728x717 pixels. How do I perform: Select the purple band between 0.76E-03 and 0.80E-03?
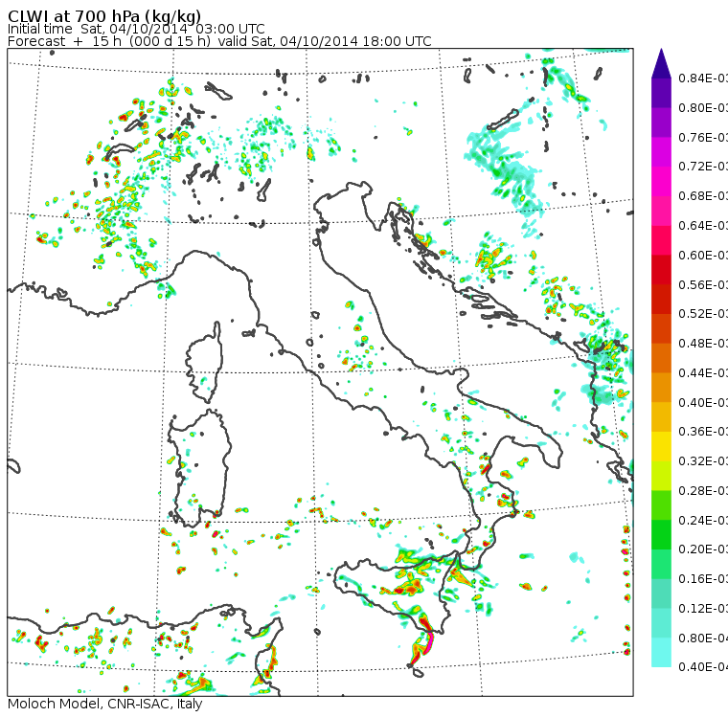[x=661, y=123]
